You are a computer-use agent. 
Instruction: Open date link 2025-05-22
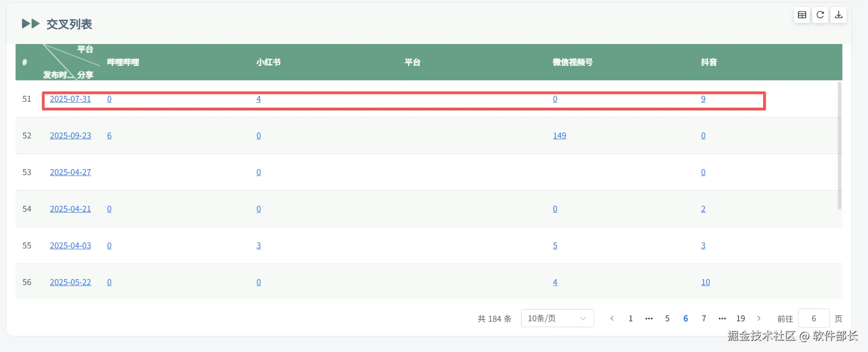coord(71,282)
